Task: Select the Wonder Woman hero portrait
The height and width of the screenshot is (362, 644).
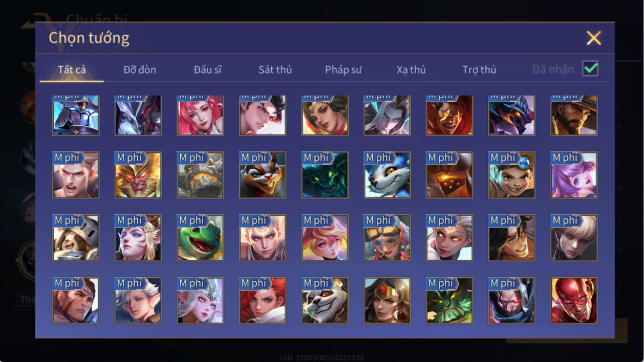Action: (x=387, y=301)
